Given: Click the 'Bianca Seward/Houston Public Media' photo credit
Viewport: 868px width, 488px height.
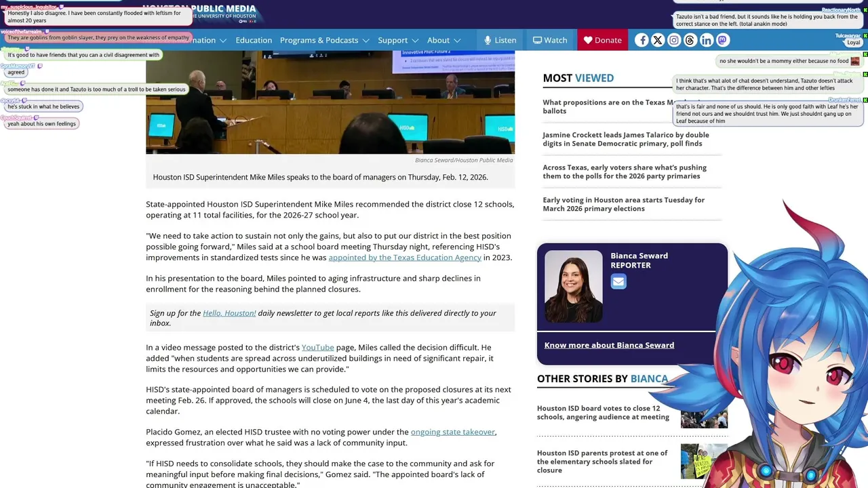Looking at the screenshot, I should (x=464, y=161).
